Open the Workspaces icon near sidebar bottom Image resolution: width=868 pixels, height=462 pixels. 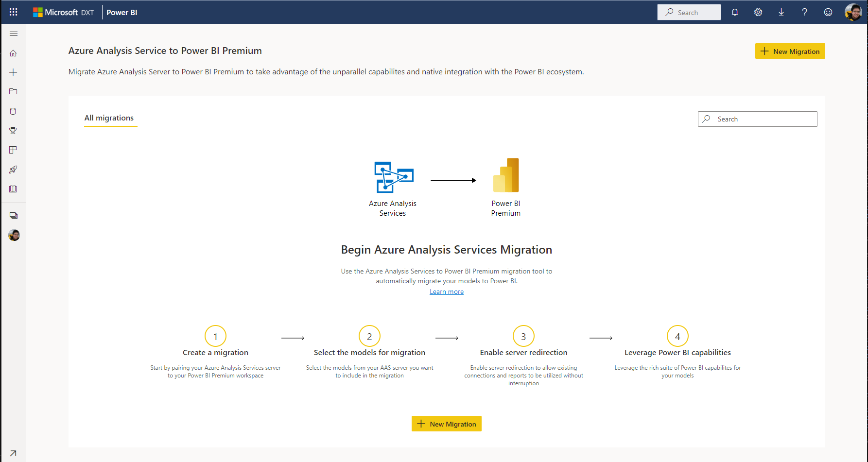click(13, 215)
